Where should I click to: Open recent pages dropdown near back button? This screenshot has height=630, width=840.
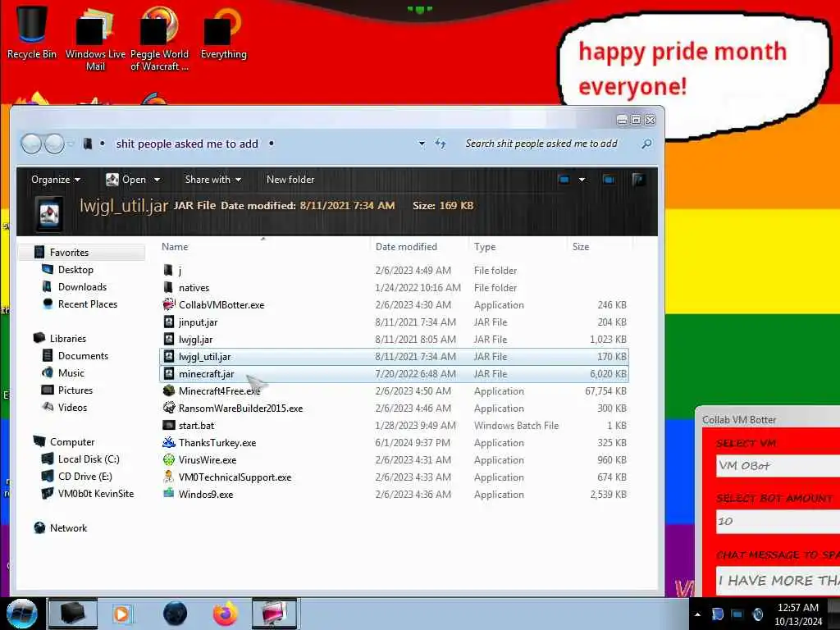(x=71, y=144)
